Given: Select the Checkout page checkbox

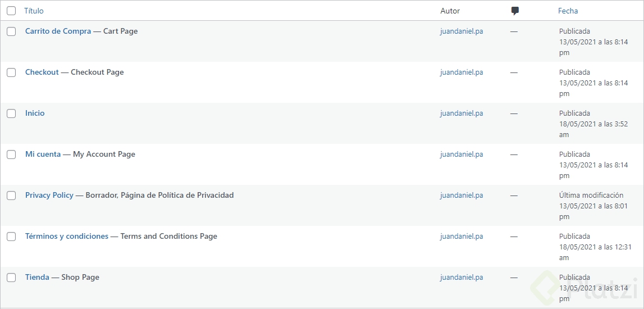Looking at the screenshot, I should 11,72.
